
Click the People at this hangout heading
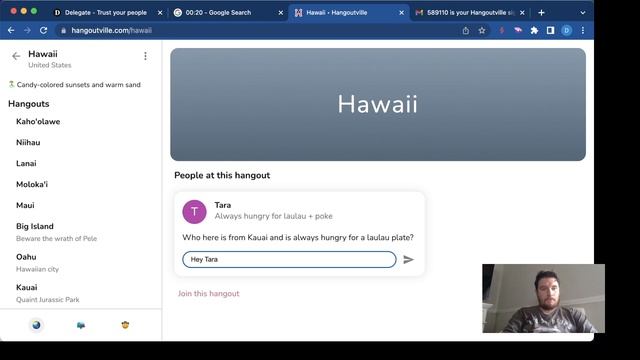pyautogui.click(x=222, y=175)
